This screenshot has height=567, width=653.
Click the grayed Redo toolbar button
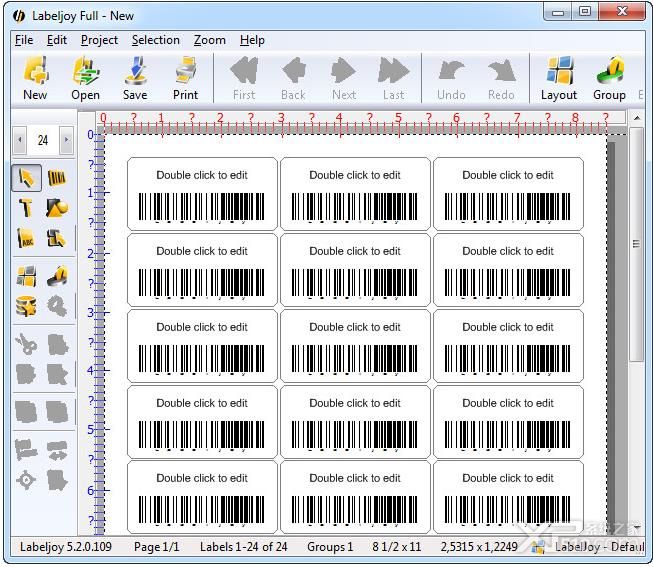501,78
